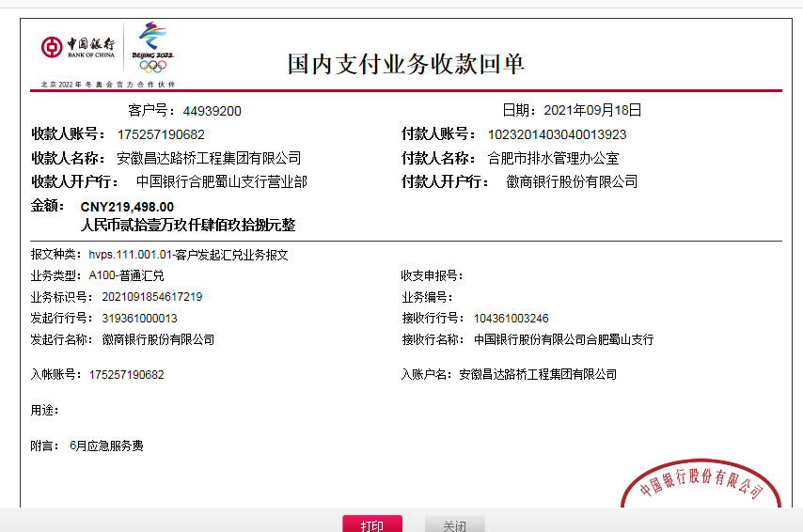Select the remark text 6月应急服务费
This screenshot has height=532, width=803.
click(106, 446)
